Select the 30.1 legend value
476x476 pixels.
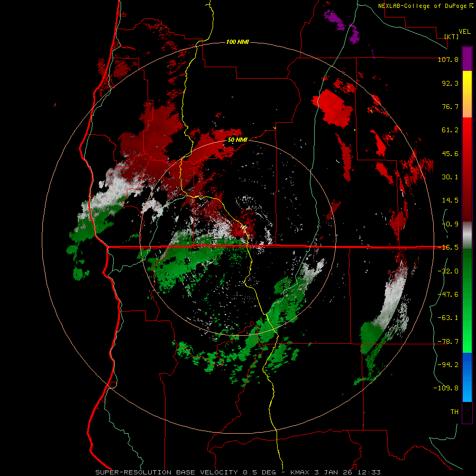tap(450, 177)
